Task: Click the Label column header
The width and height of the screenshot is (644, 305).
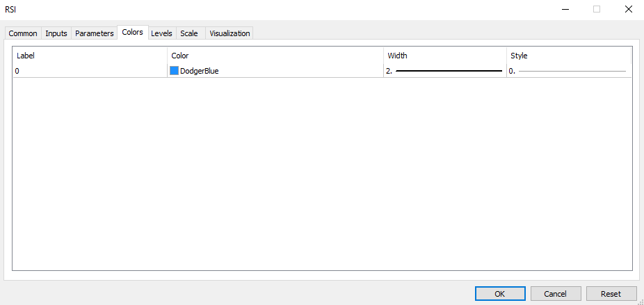Action: click(90, 56)
